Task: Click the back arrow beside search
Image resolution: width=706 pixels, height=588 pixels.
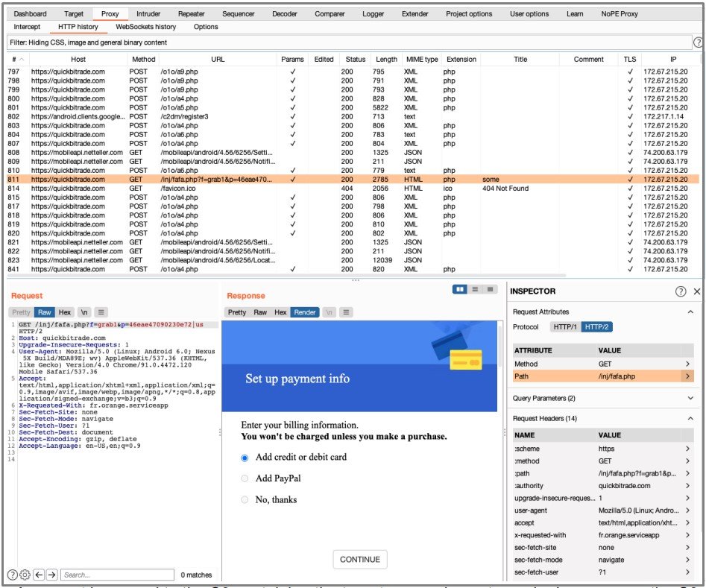Action: coord(39,575)
